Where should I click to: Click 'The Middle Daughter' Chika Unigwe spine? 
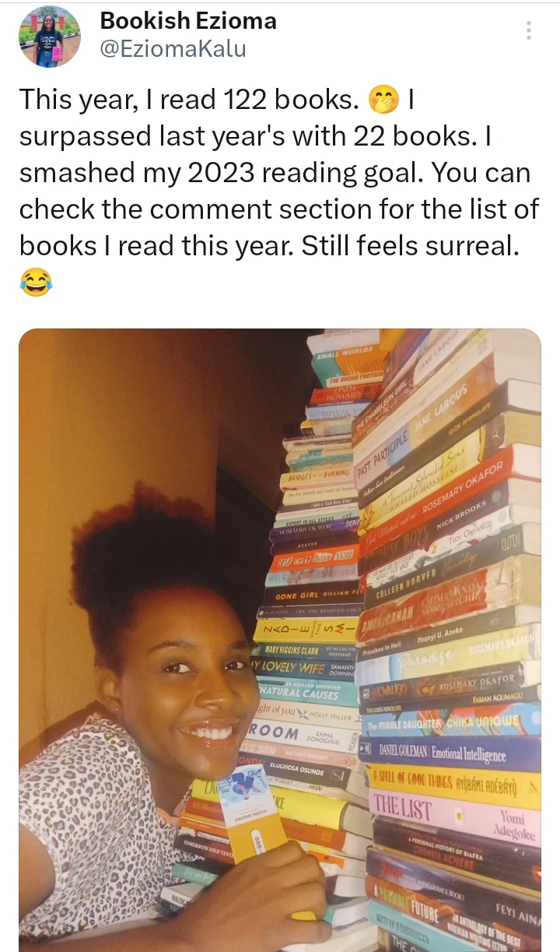tap(450, 722)
